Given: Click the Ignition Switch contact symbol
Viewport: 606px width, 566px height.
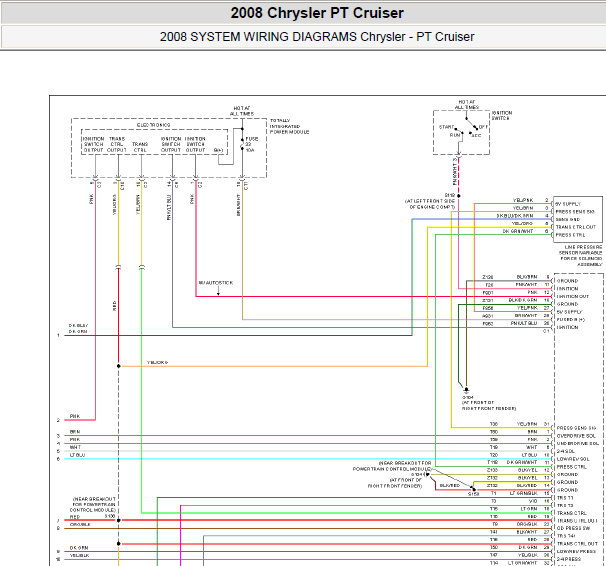Looking at the screenshot, I should click(x=466, y=129).
